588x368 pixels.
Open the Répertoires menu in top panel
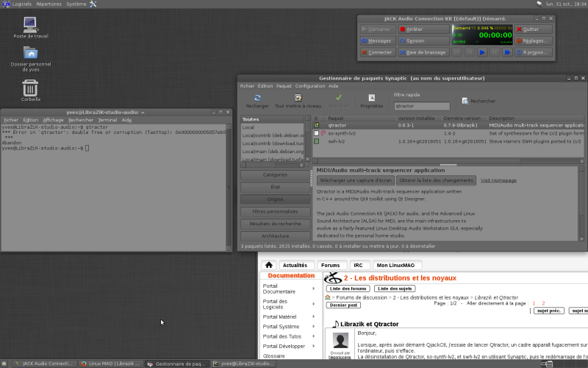[49, 4]
